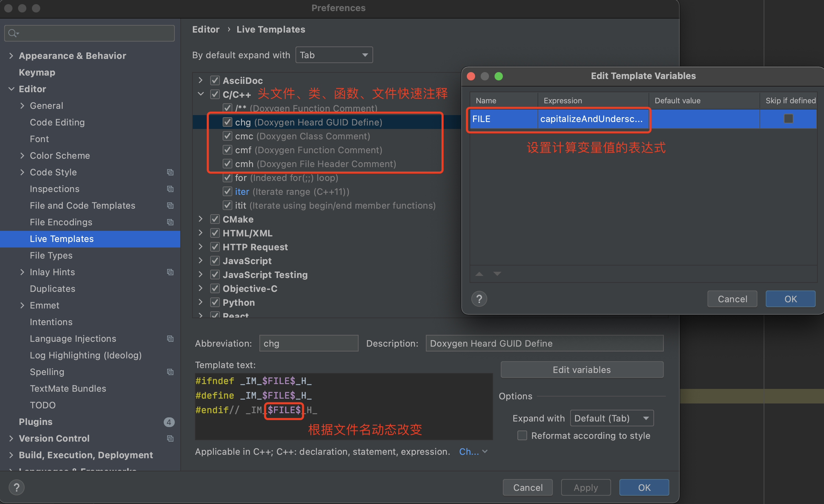Expand the AsciiDoc template group
The image size is (824, 504).
click(201, 80)
